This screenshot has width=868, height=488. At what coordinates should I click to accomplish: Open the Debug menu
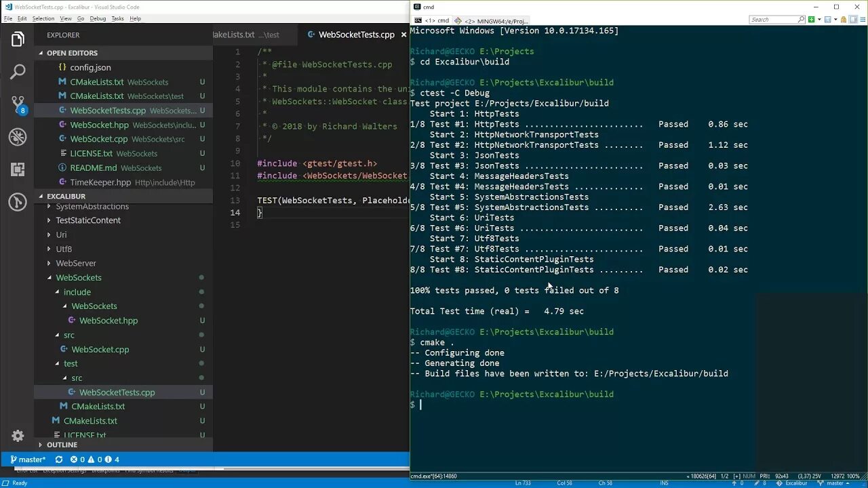(98, 18)
